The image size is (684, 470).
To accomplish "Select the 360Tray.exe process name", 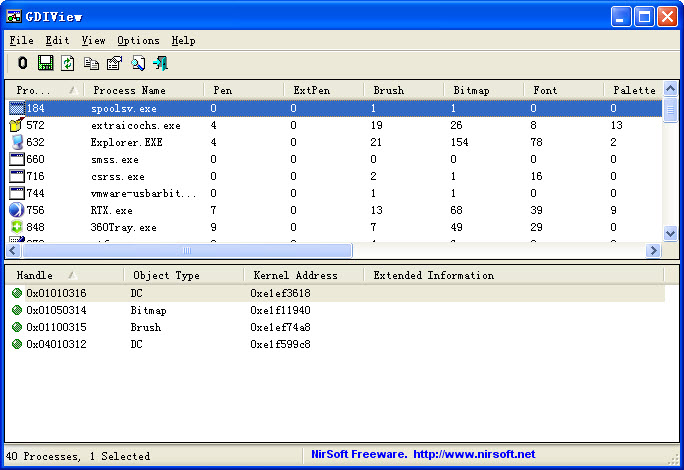I will (123, 227).
